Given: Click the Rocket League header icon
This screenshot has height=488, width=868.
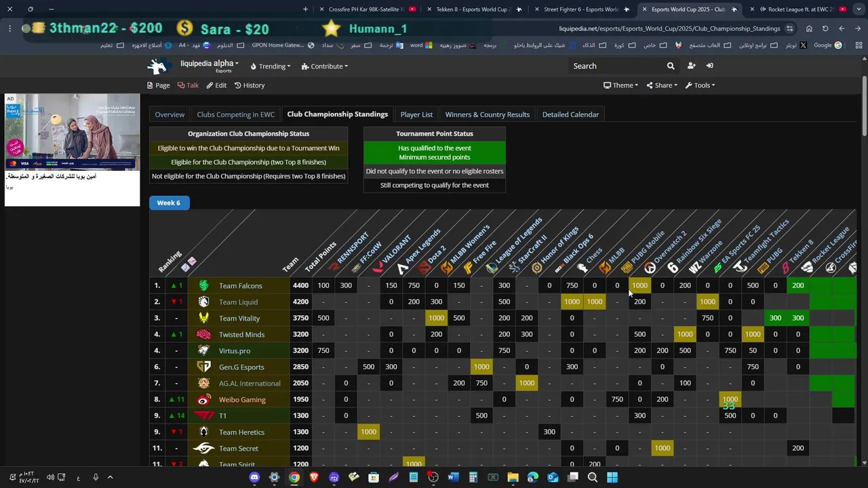Looking at the screenshot, I should [808, 268].
